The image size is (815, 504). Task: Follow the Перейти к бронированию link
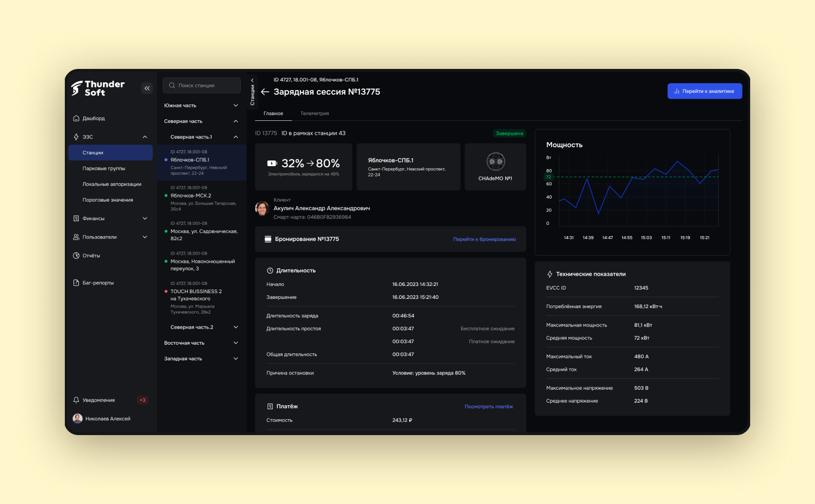[484, 239]
